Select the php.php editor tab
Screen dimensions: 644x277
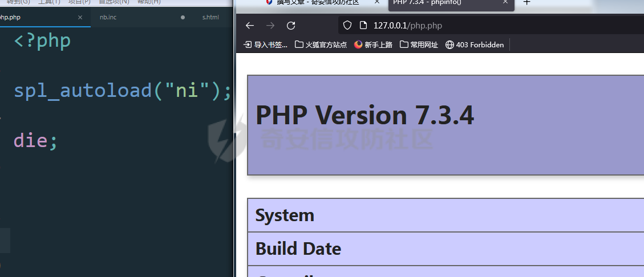(x=45, y=17)
